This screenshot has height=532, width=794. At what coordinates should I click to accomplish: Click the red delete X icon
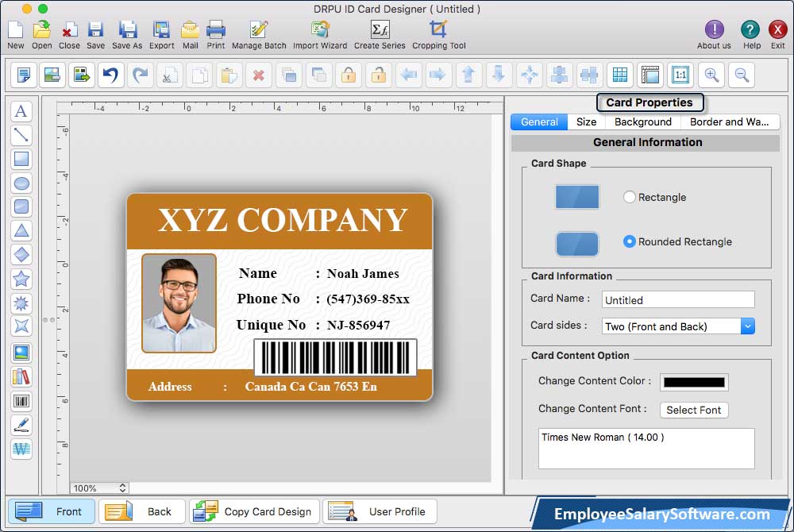259,75
